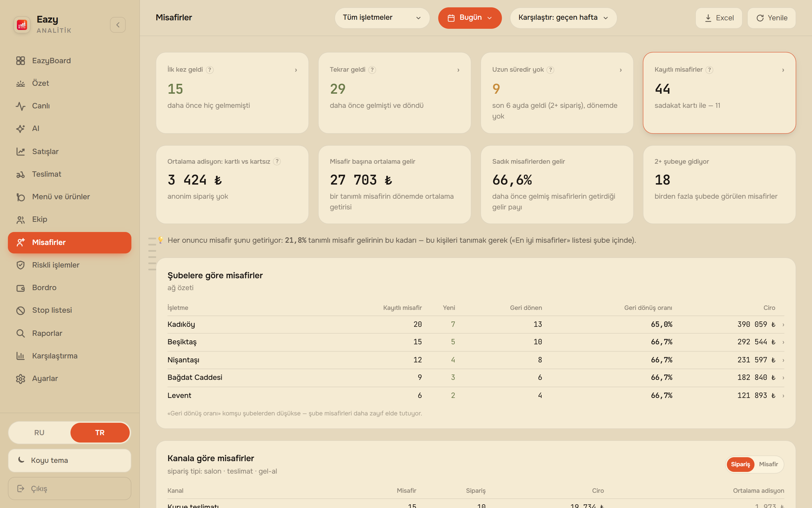
Task: Click the Eazy red chart logo
Action: tap(22, 25)
